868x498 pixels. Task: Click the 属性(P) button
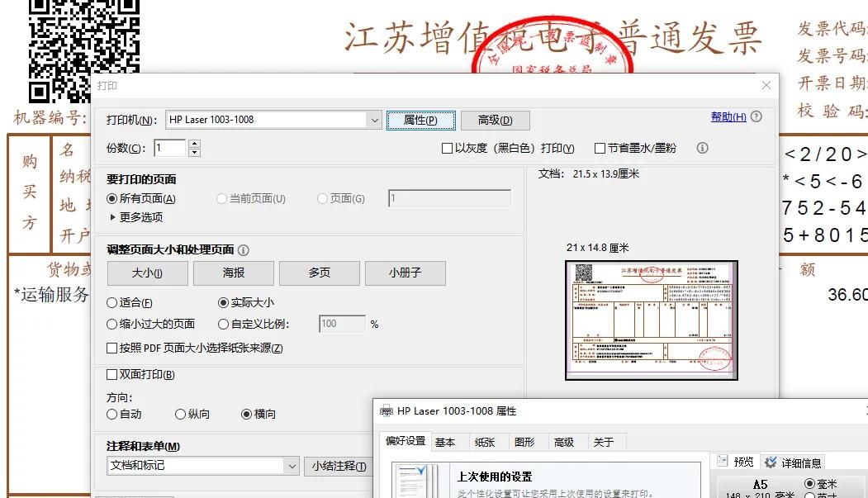tap(421, 120)
